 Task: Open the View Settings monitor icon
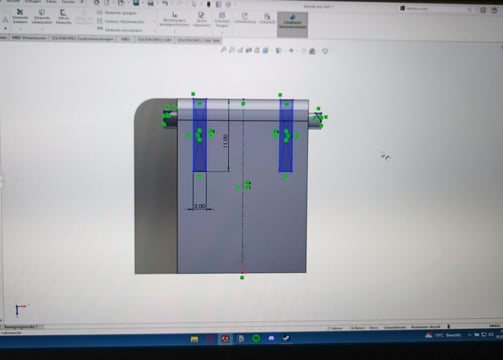tap(325, 51)
